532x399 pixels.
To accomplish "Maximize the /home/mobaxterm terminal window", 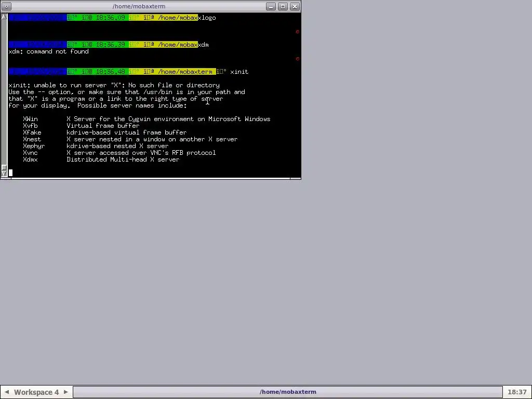I will click(x=283, y=6).
